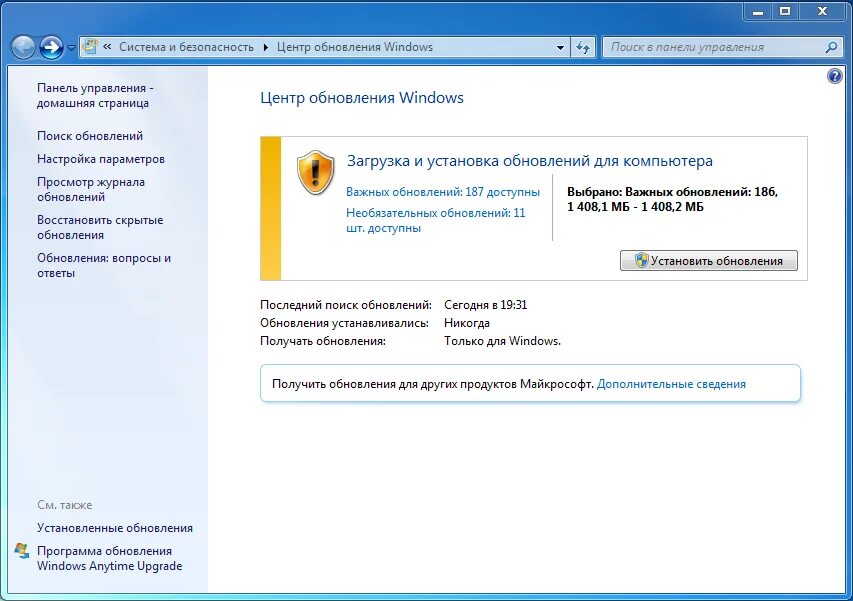853x601 pixels.
Task: Open Установленные обновления link
Action: pos(115,528)
